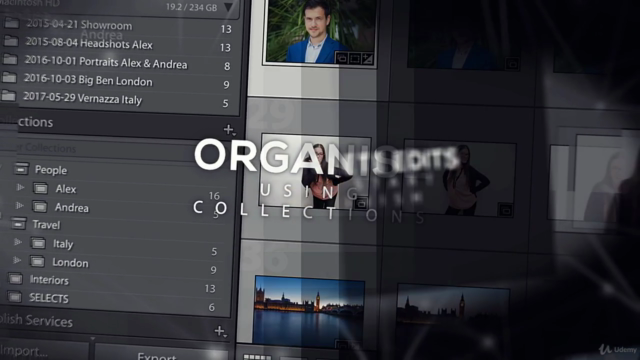
Task: Click the Andrea collection set icon
Action: (x=40, y=207)
